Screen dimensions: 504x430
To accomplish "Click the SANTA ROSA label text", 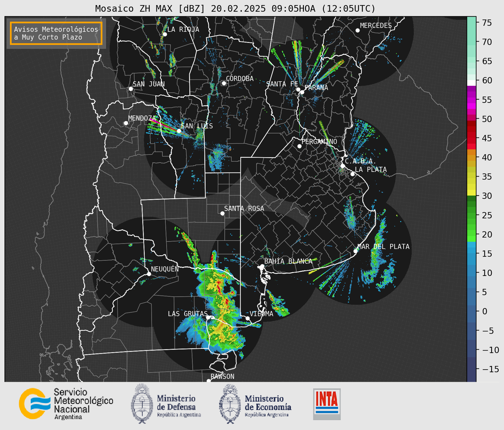I will coord(244,208).
